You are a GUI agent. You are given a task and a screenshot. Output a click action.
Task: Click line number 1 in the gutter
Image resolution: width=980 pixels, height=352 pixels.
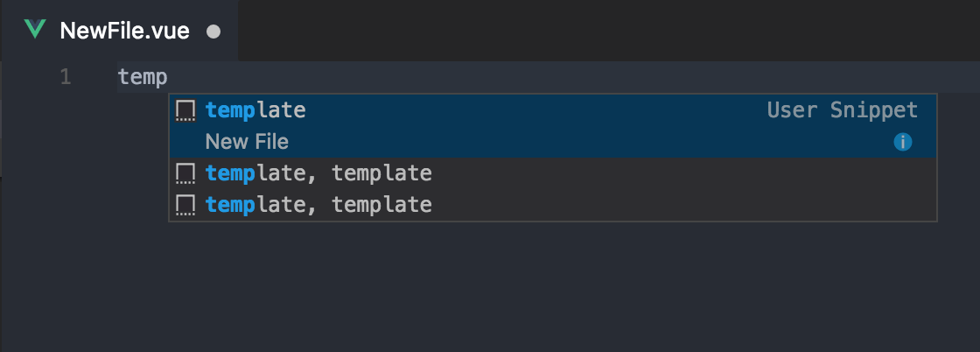pos(66,77)
